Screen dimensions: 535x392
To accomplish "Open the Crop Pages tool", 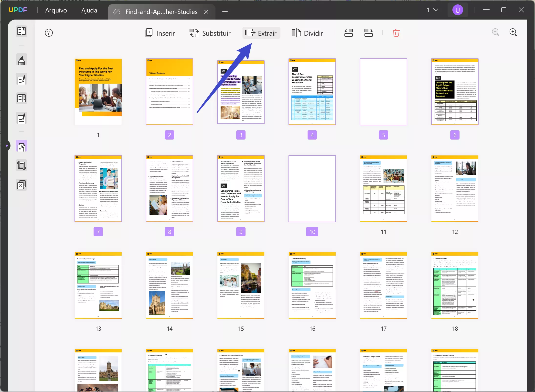I will (x=21, y=165).
